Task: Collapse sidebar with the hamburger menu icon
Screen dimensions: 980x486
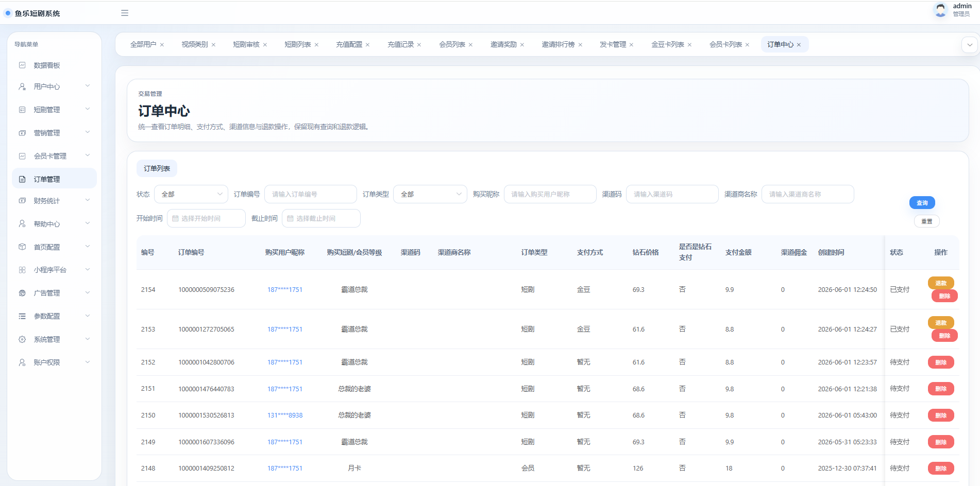Action: [125, 13]
